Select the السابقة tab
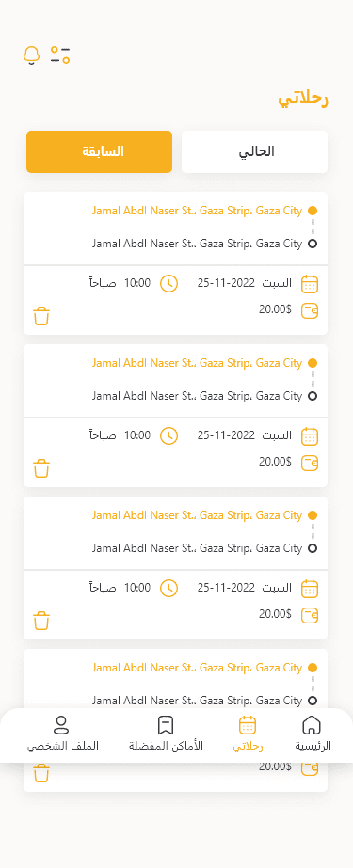Screen dimensions: 353x868 99,151
